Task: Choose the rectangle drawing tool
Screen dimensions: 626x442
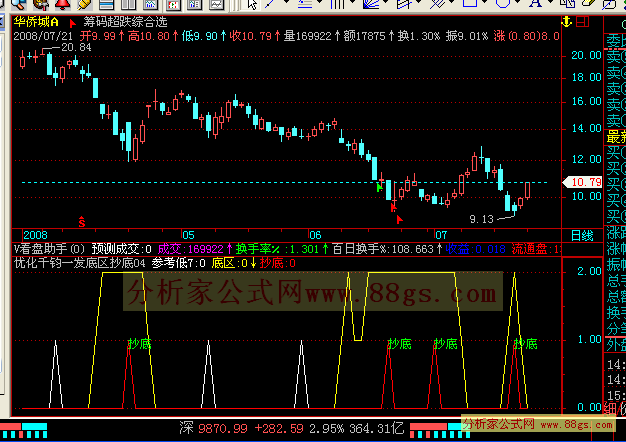Action: pos(470,3)
